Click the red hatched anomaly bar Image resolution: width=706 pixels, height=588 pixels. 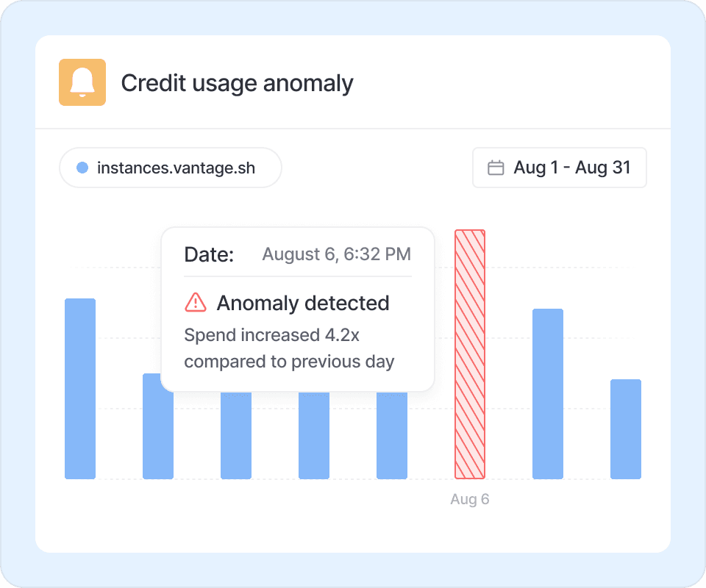pos(470,354)
